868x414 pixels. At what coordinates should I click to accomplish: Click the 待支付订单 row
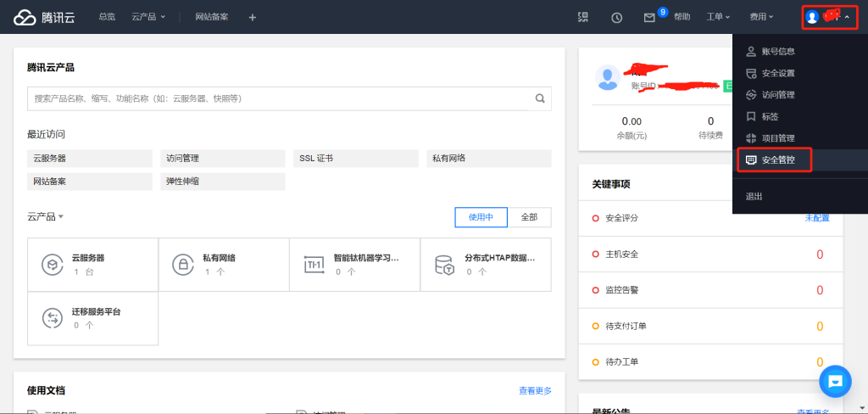[711, 326]
